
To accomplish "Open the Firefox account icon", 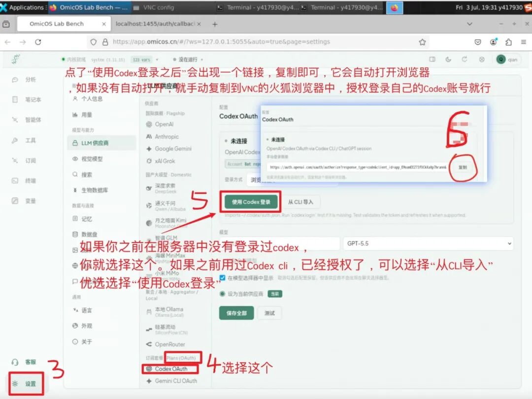I will tap(493, 42).
